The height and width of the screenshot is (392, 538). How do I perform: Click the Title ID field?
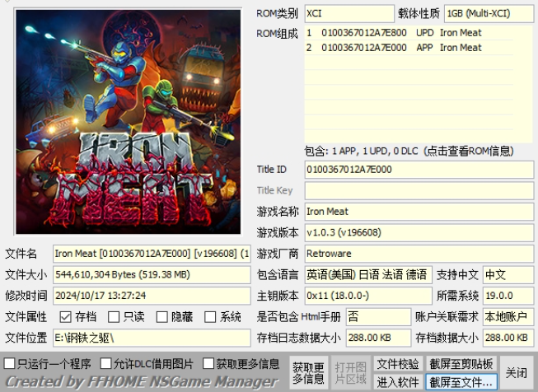pos(419,170)
